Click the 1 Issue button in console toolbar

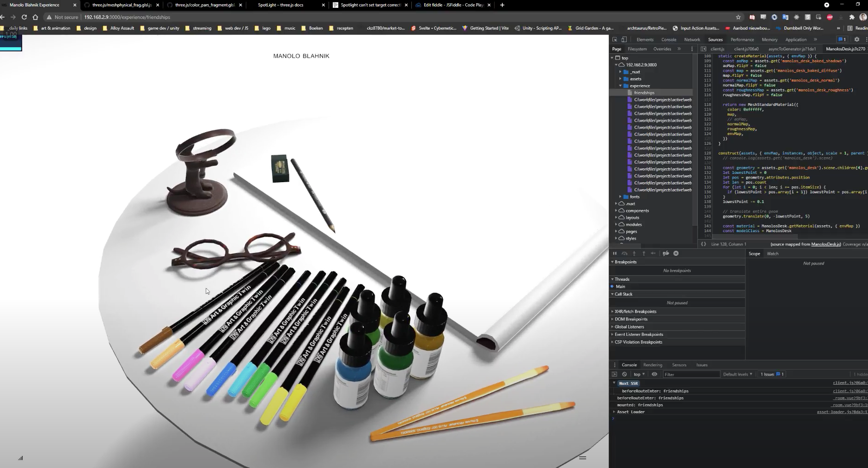pyautogui.click(x=772, y=374)
